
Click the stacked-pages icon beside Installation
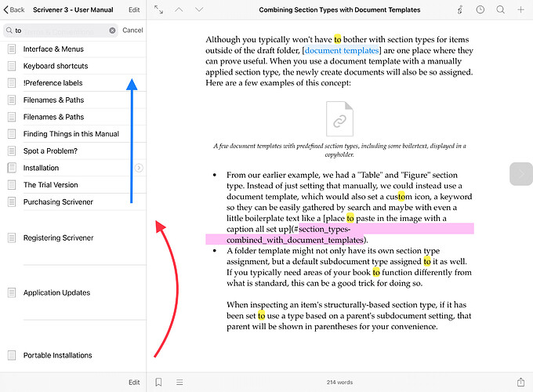12,168
